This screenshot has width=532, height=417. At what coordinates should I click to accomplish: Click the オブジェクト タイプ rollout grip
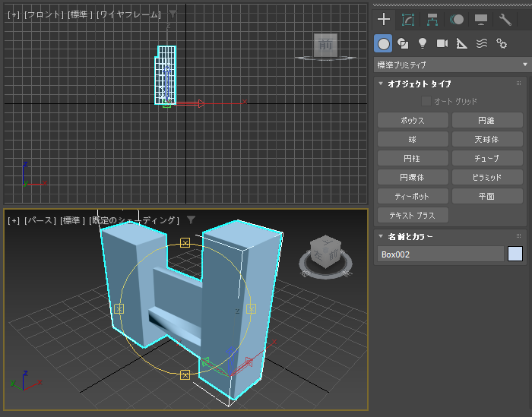(518, 84)
